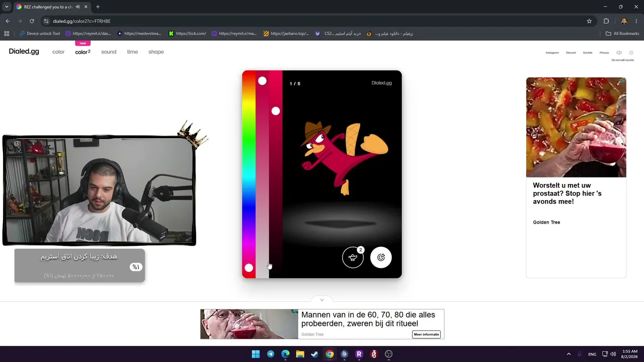Open OBS Studio from the taskbar

coord(388,354)
